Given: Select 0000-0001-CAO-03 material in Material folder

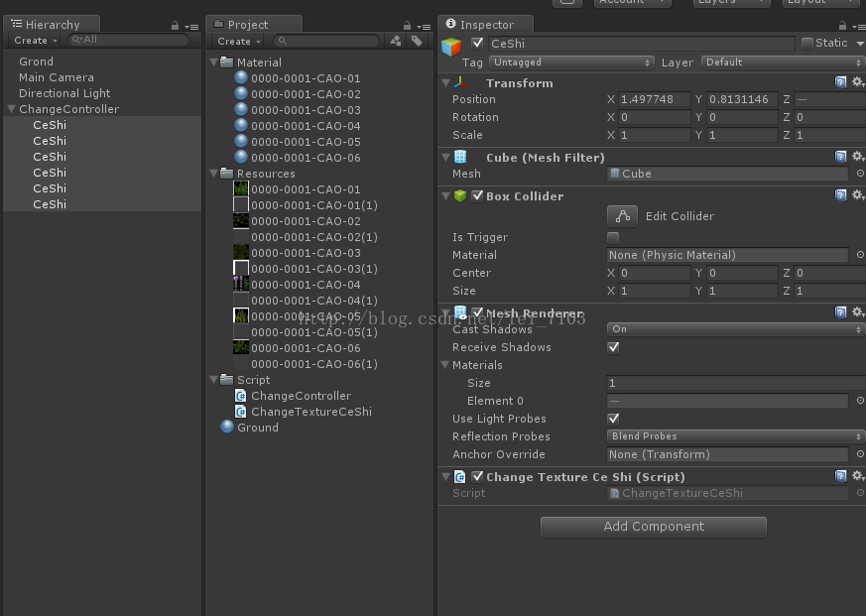Looking at the screenshot, I should [x=306, y=110].
